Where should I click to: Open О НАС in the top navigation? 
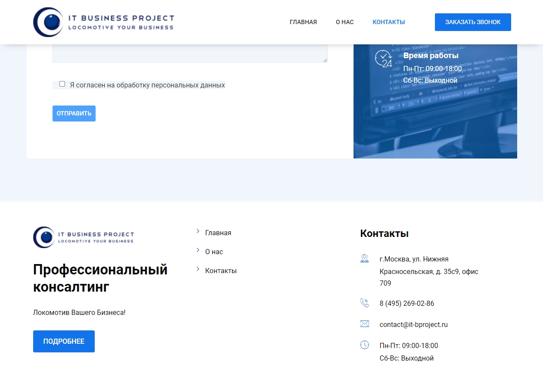[345, 22]
